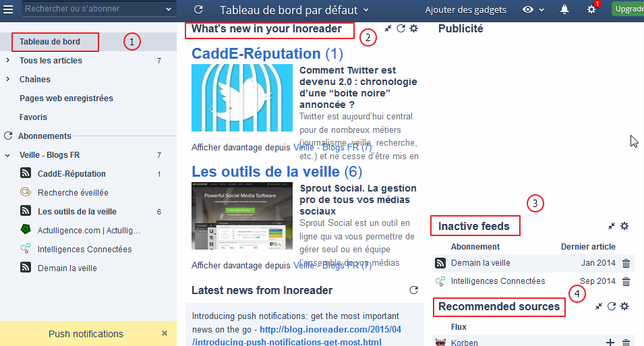Open Les outils de la veille in sidebar
The width and height of the screenshot is (644, 346).
(78, 212)
